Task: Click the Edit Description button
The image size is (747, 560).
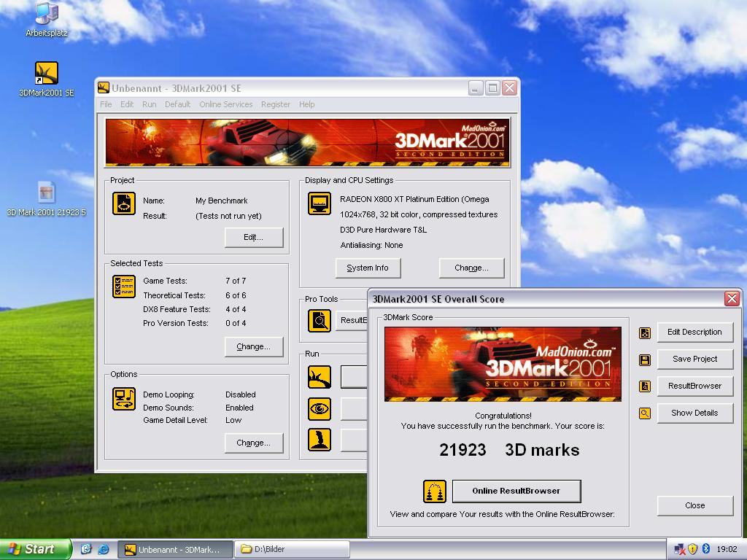Action: (694, 332)
